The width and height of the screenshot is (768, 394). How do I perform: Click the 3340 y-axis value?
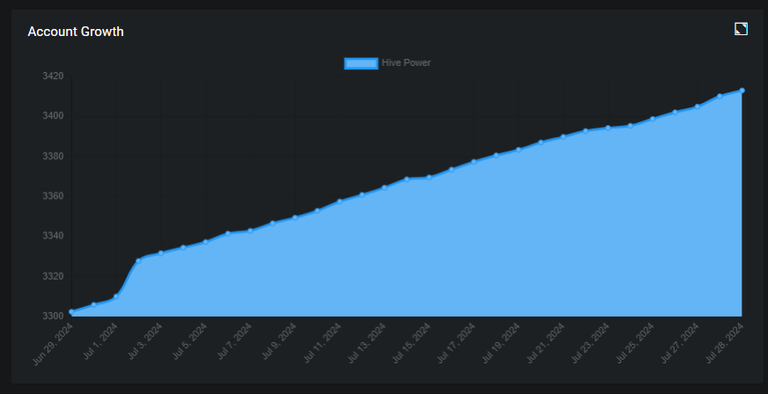[53, 236]
